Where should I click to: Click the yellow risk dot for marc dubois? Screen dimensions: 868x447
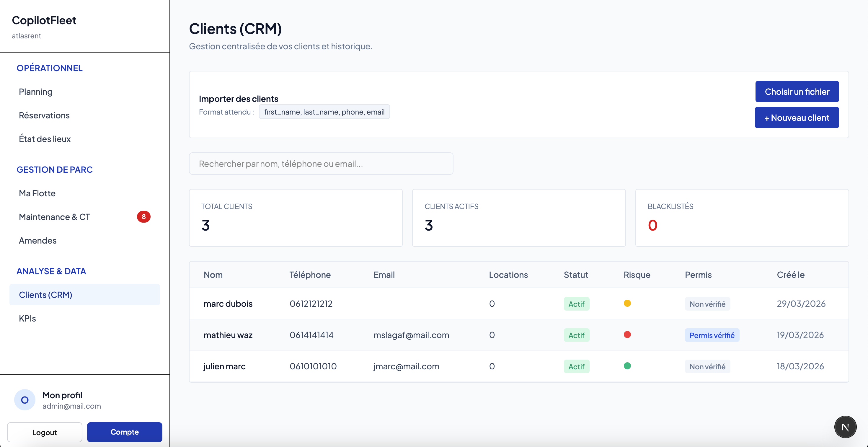click(x=627, y=304)
